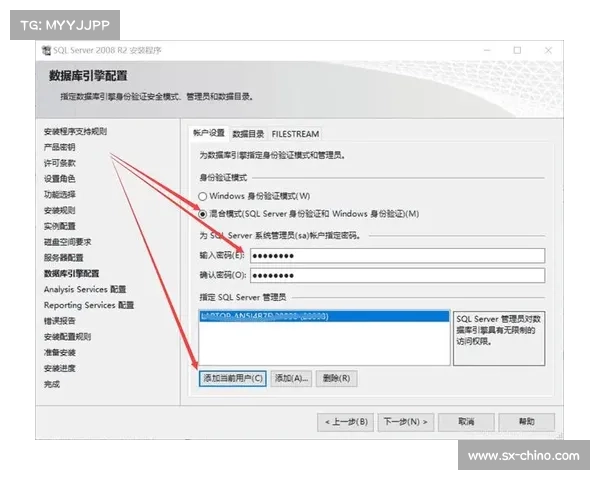Switch to the 帐户设置 tab
Viewport: 600px width, 480px height.
(209, 133)
